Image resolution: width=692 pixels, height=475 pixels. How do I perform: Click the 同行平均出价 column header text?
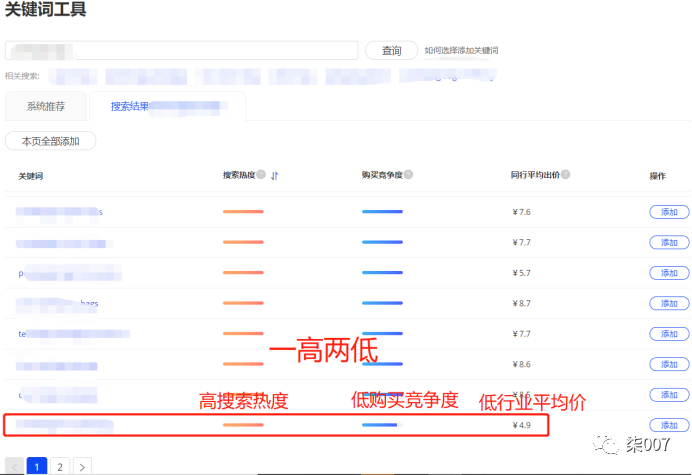[535, 175]
